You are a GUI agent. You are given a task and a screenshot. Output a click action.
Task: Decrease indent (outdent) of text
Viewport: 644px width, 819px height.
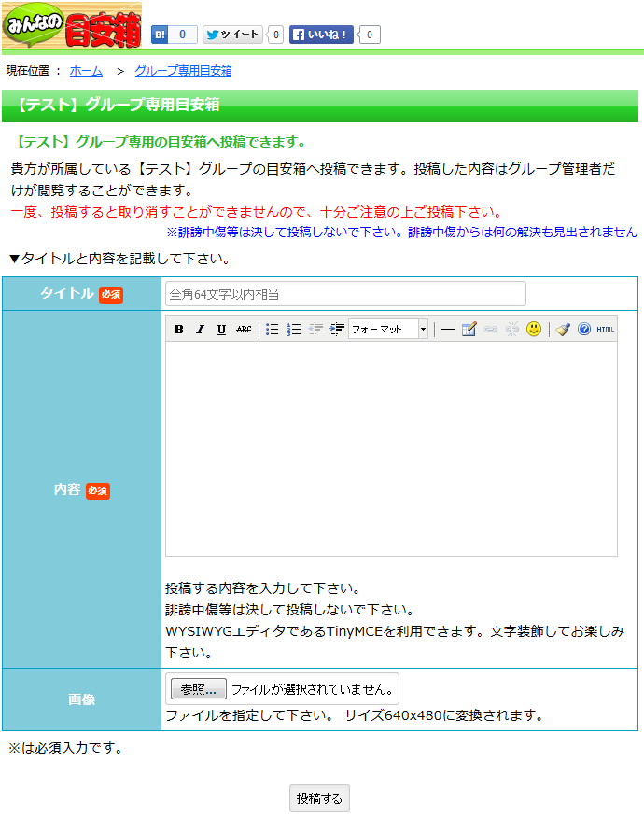tap(315, 329)
